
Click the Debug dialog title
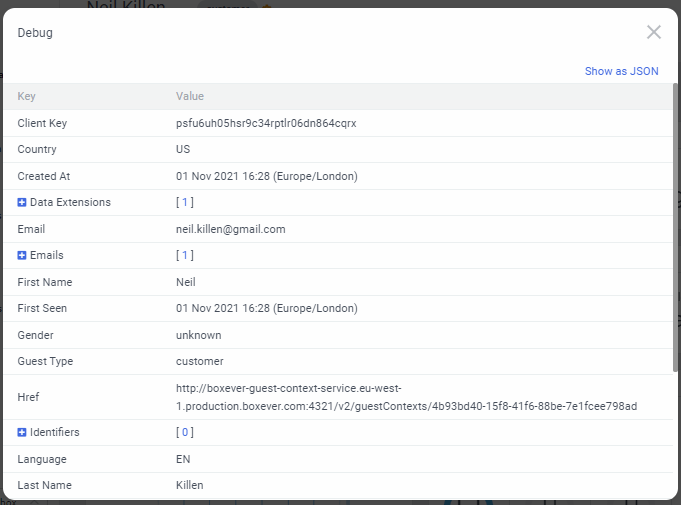pyautogui.click(x=35, y=33)
